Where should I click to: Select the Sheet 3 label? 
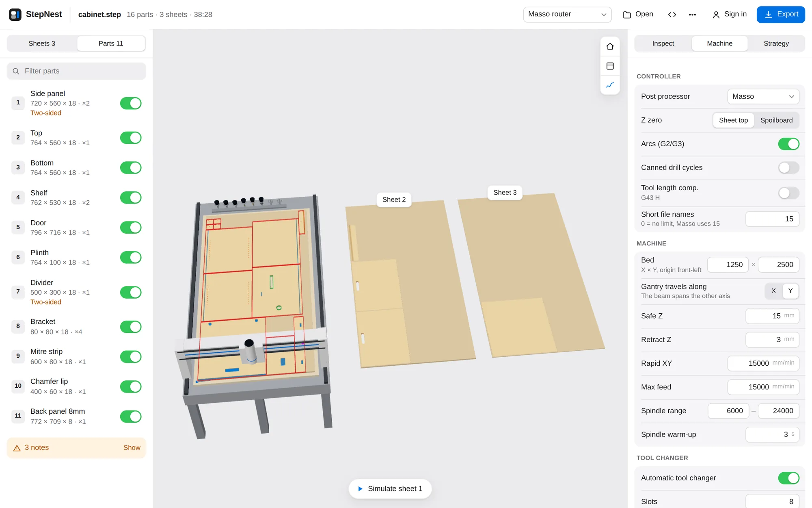tap(505, 193)
